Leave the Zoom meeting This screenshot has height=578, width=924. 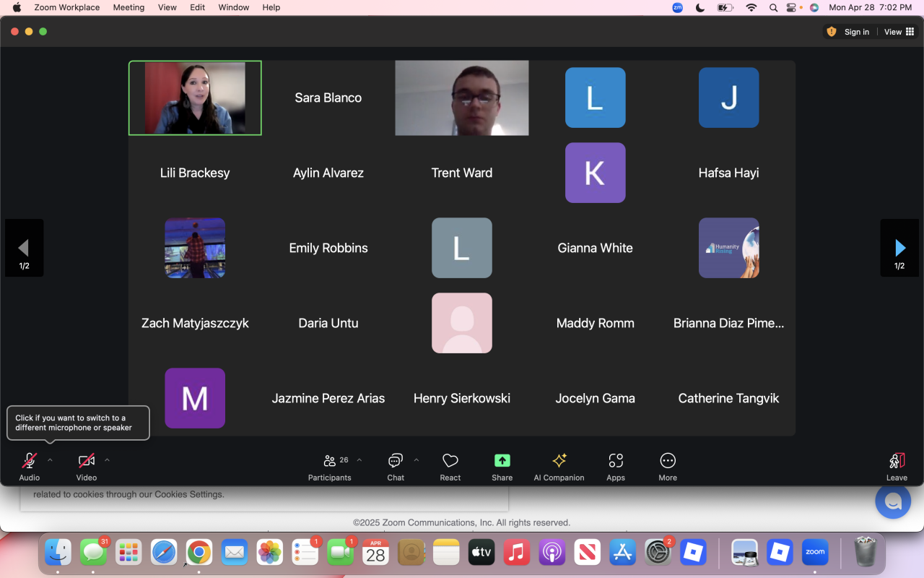(x=897, y=466)
